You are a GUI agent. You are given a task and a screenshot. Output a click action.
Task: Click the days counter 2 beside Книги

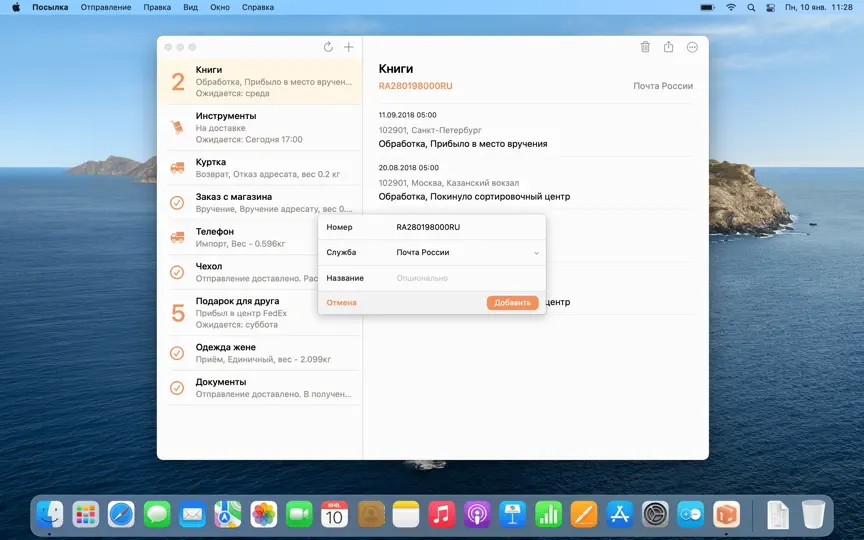(x=177, y=82)
